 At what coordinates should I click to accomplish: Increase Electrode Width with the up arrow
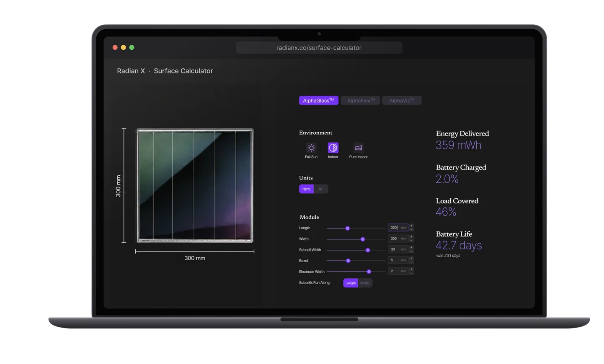click(x=411, y=269)
